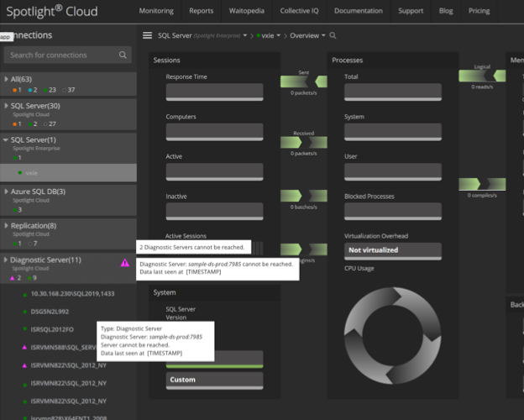The width and height of the screenshot is (524, 420).
Task: Open the Overview page dropdown
Action: click(x=323, y=35)
